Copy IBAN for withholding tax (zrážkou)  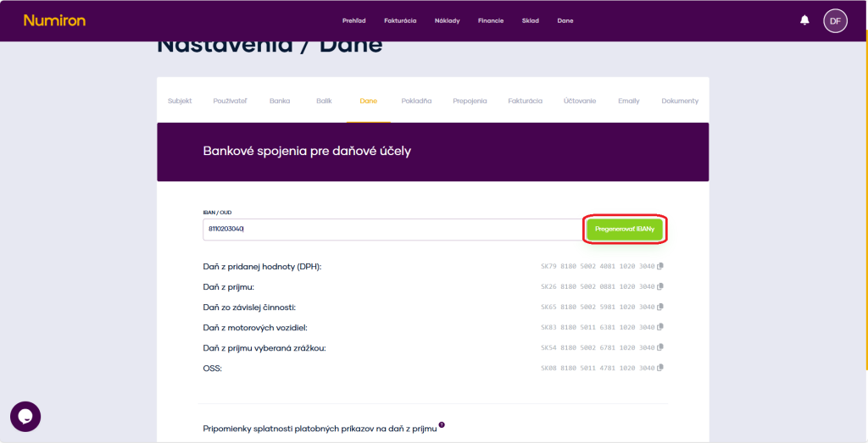pos(660,348)
